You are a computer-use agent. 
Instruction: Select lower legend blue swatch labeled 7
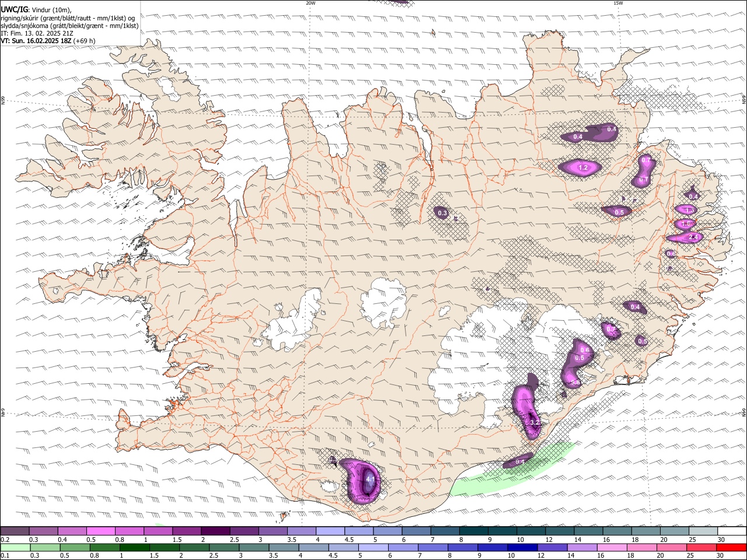[432, 547]
